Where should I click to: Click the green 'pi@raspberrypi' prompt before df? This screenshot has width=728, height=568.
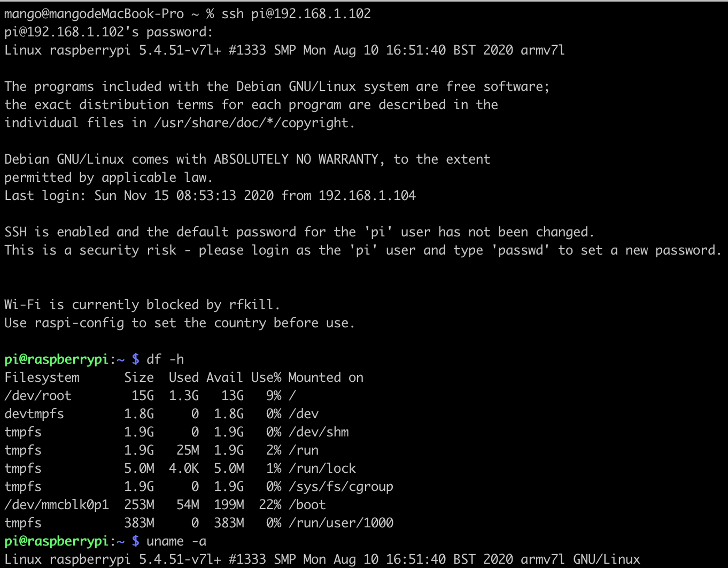(x=57, y=359)
